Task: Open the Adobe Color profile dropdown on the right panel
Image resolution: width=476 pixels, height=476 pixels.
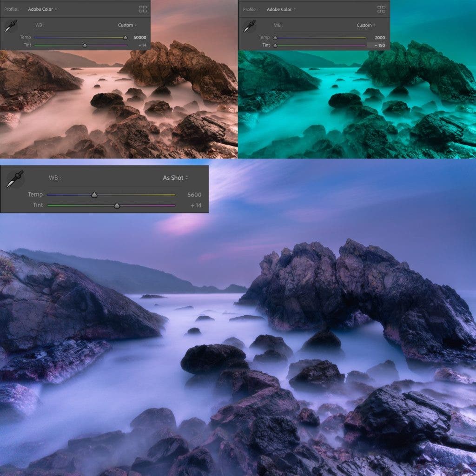Action: (x=281, y=8)
